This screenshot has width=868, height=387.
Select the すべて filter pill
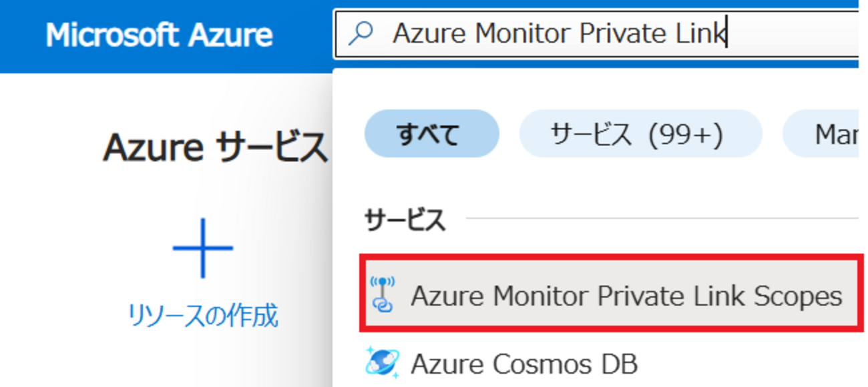pyautogui.click(x=431, y=133)
